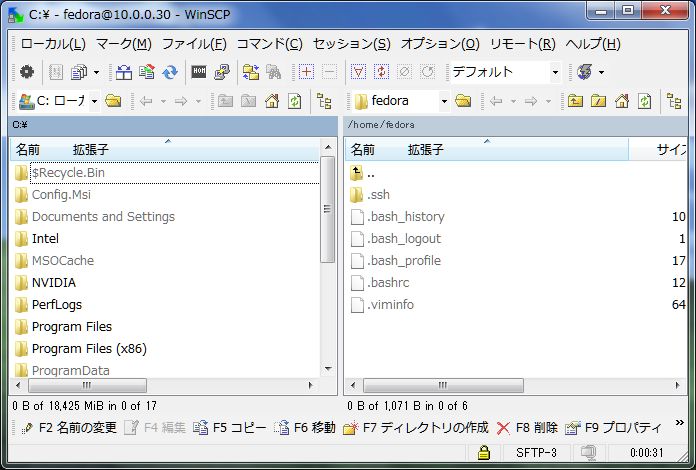Expand the queue icon dropdown arrow
696x470 pixels.
tap(96, 72)
